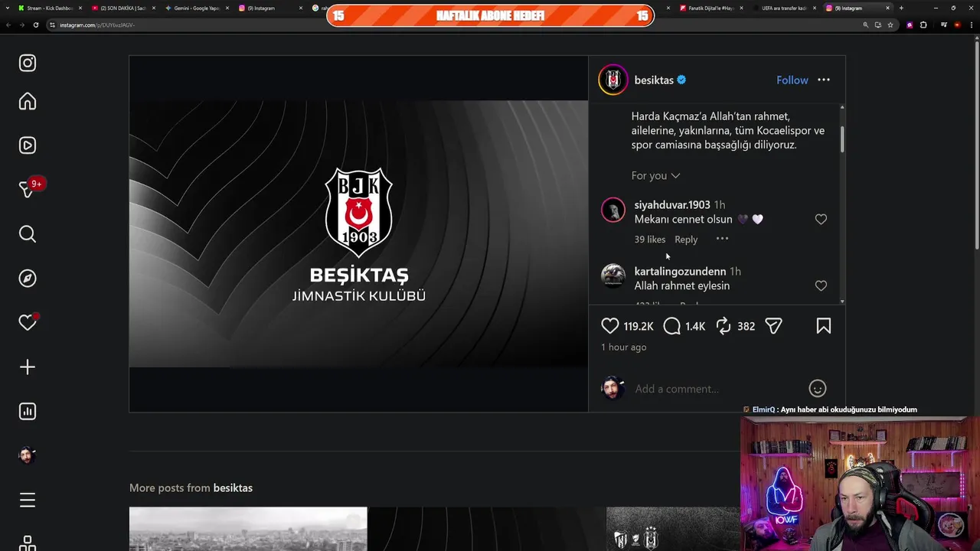The height and width of the screenshot is (551, 980).
Task: Open Reels icon in sidebar
Action: pyautogui.click(x=28, y=145)
